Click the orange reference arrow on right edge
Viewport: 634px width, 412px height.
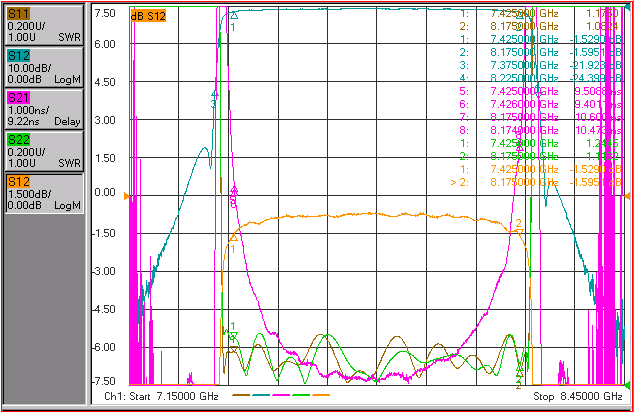(x=627, y=196)
